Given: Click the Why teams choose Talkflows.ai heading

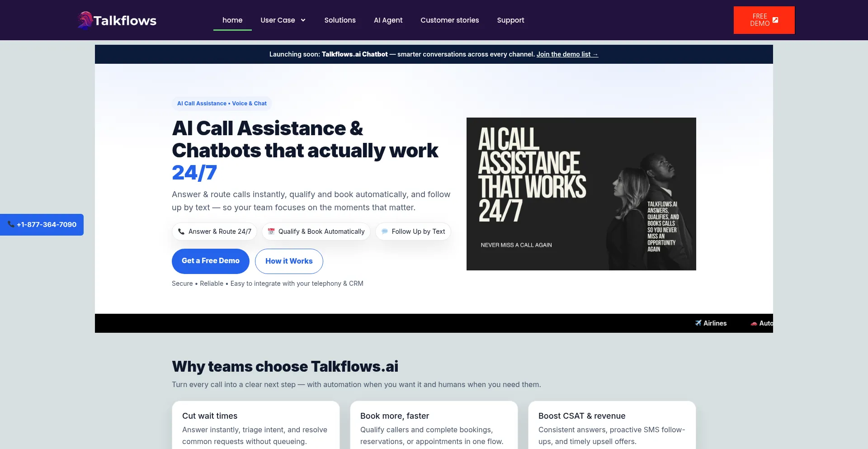Looking at the screenshot, I should (x=285, y=367).
